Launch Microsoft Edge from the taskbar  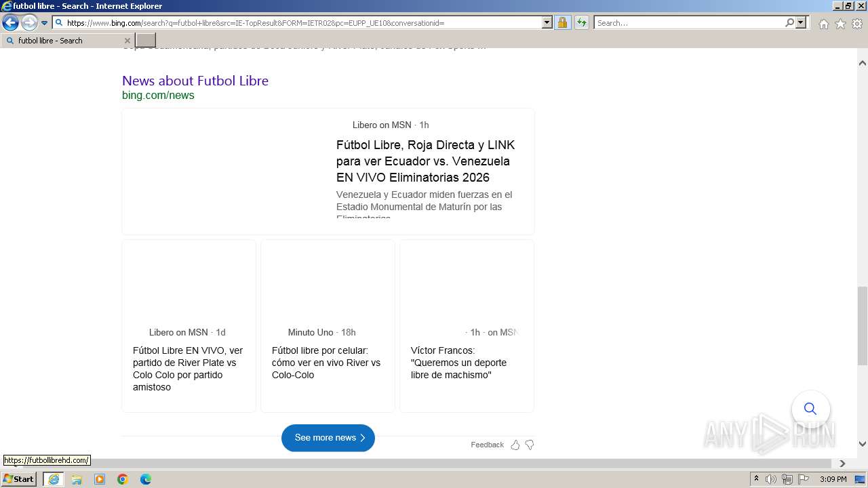[146, 479]
